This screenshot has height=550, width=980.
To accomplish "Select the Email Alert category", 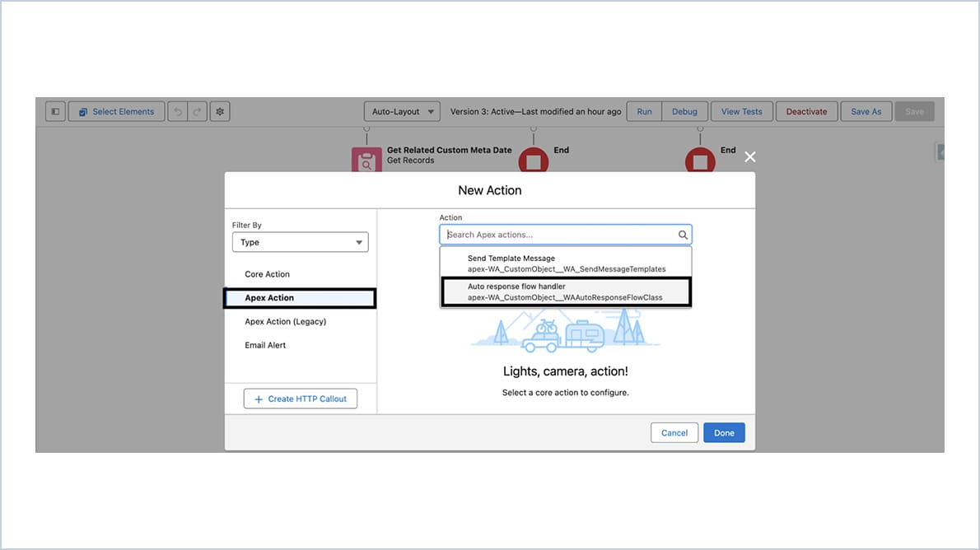I will tap(264, 345).
